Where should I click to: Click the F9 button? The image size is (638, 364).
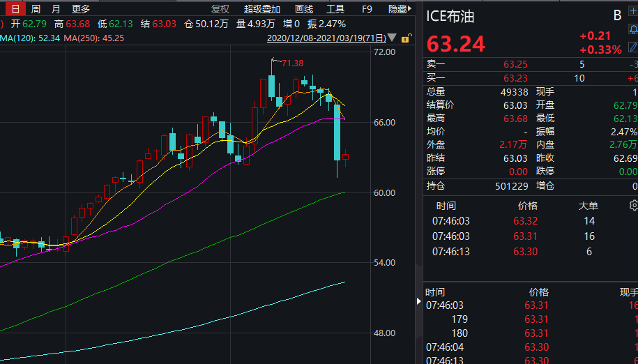pos(367,9)
